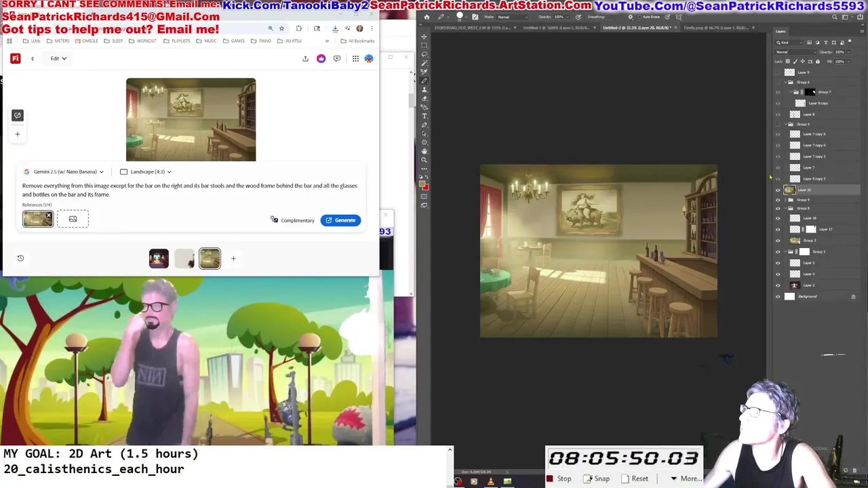Open the More menu on the timer
This screenshot has height=488, width=868.
point(686,479)
